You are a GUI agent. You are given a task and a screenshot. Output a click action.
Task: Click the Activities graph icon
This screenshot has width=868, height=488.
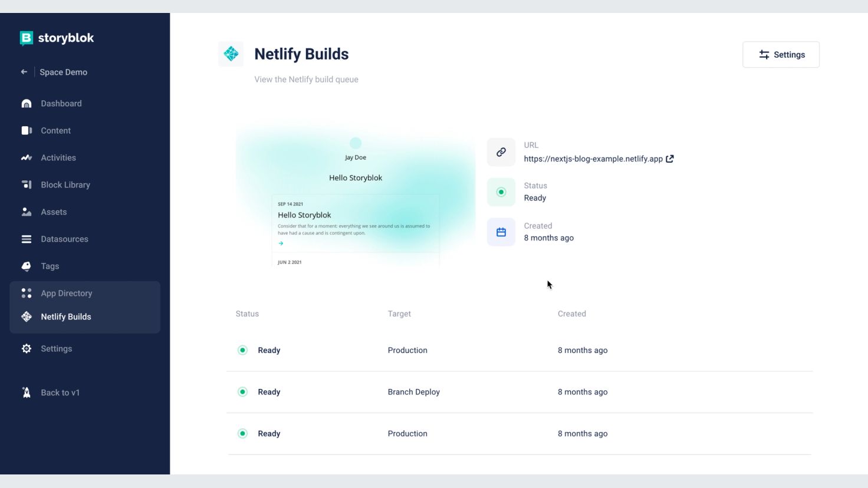27,158
